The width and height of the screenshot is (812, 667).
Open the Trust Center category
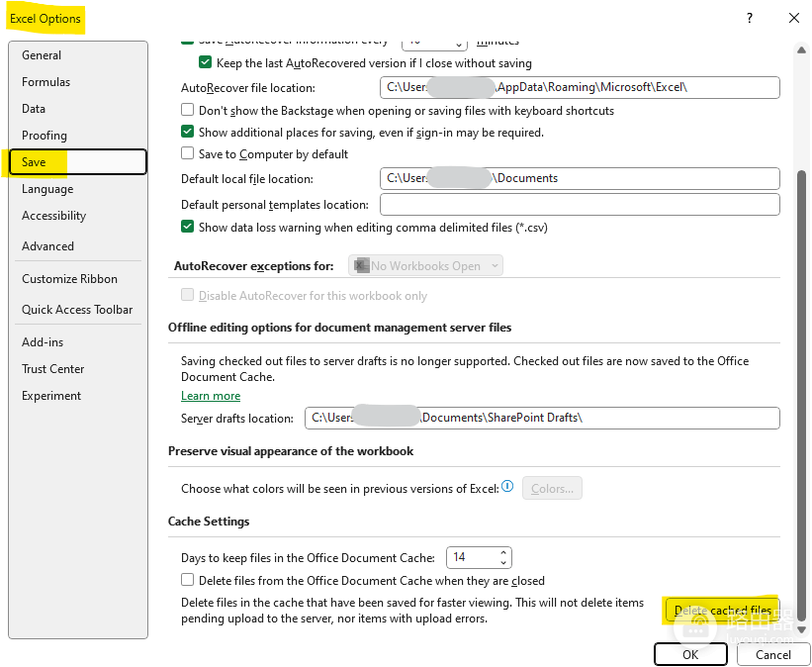click(52, 369)
